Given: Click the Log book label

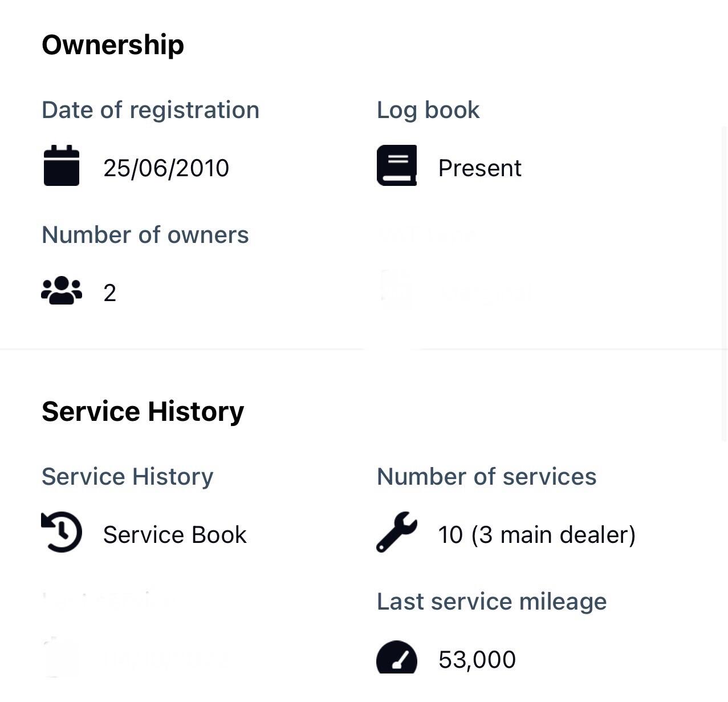Looking at the screenshot, I should [428, 110].
